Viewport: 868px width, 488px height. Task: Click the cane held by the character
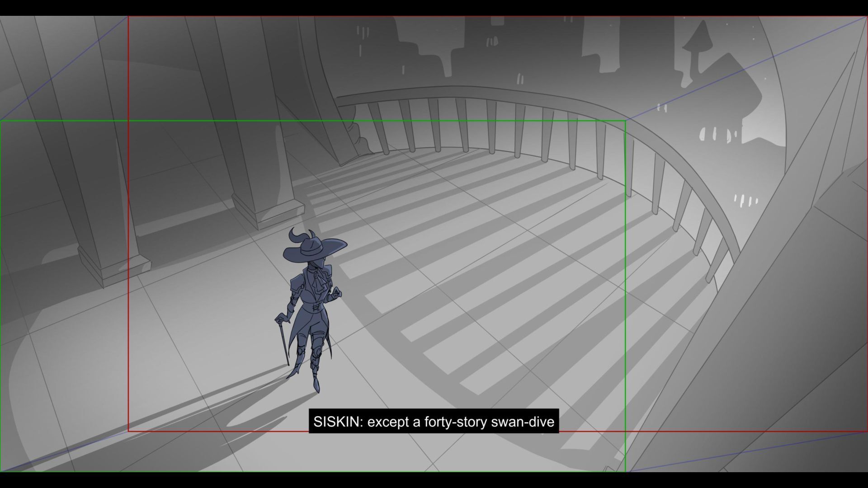(284, 340)
